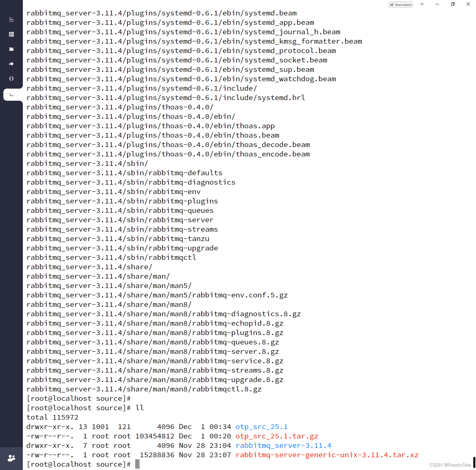Click the rabbitmqctl.8.gz output line
Viewport: 476px width, 470px height.
tap(144, 389)
